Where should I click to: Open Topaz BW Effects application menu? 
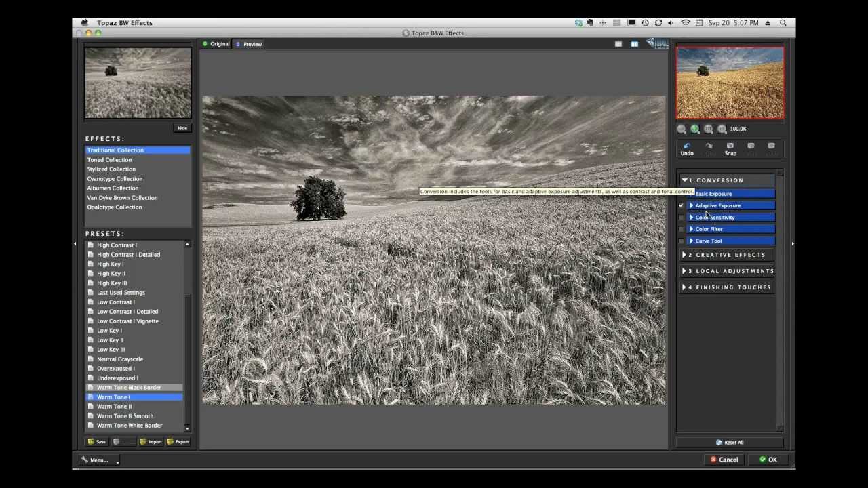tap(124, 23)
